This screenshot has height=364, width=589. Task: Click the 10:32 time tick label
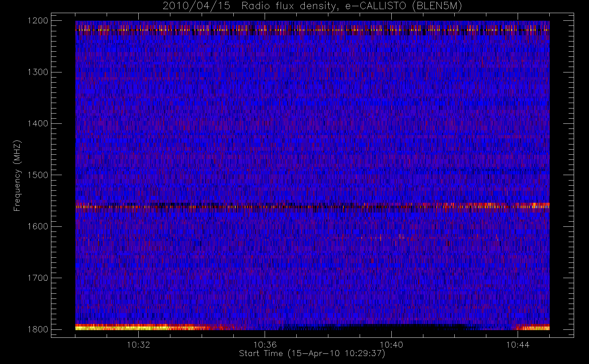138,345
